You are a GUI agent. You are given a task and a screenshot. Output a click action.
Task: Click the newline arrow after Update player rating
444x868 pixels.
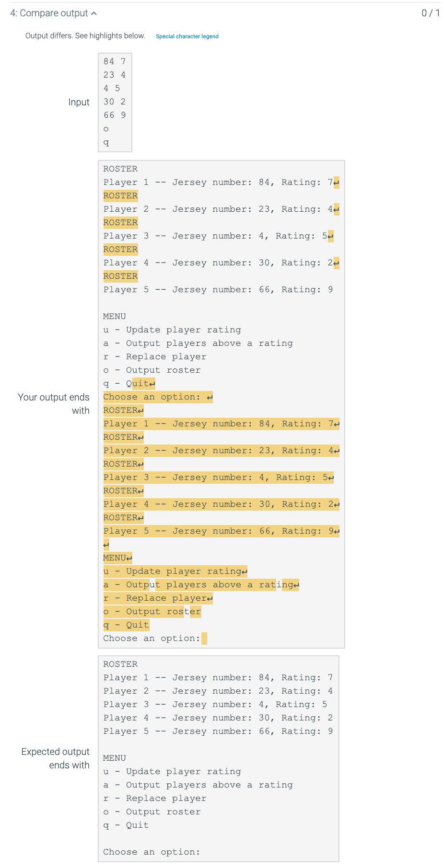245,571
